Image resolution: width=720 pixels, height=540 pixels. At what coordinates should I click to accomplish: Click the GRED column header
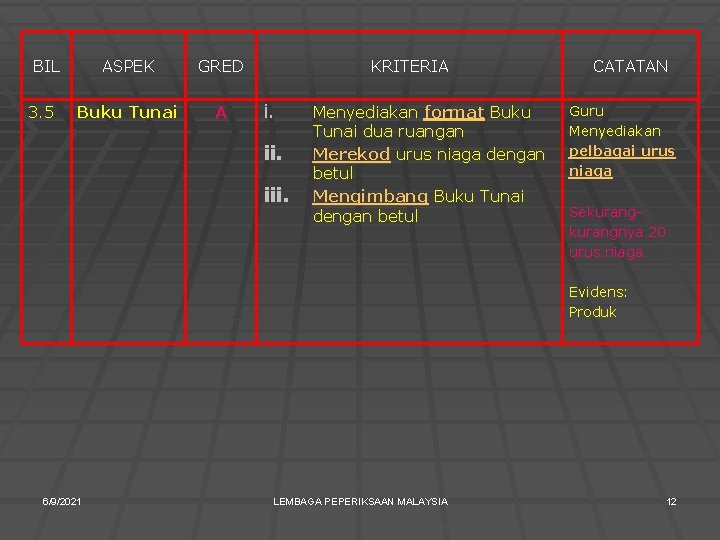tap(221, 66)
